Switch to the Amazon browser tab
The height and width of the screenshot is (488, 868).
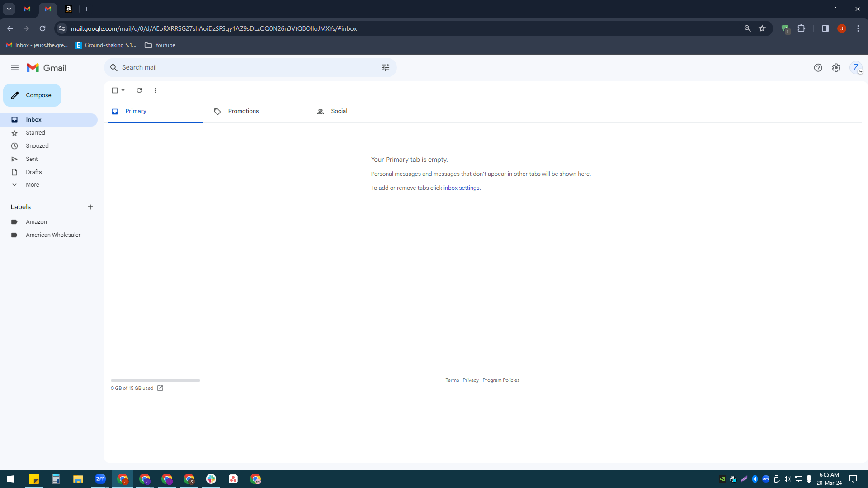click(69, 9)
